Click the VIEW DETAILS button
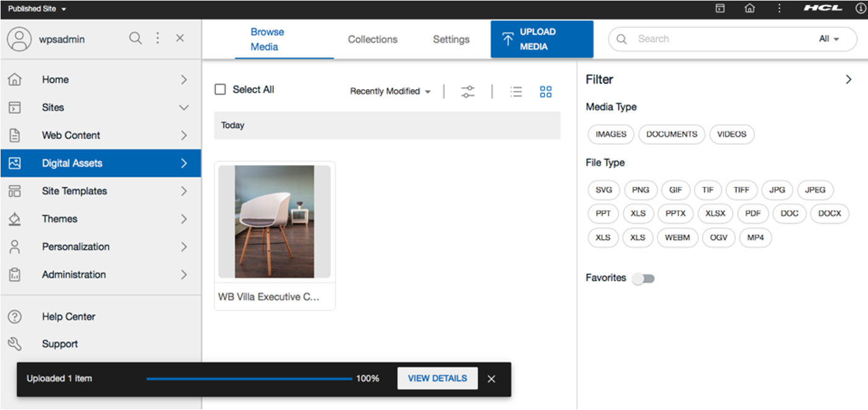868x410 pixels. click(x=437, y=378)
